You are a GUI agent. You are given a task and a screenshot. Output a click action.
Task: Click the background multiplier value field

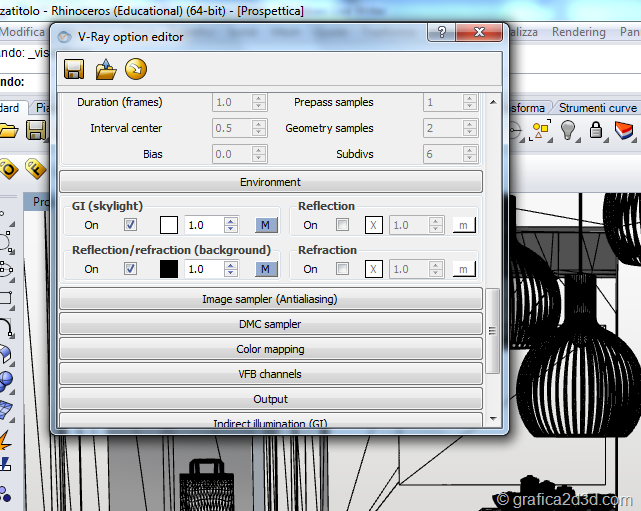[204, 269]
